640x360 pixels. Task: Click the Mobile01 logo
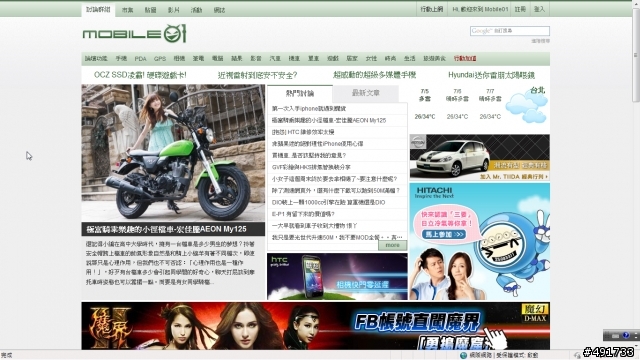point(135,33)
